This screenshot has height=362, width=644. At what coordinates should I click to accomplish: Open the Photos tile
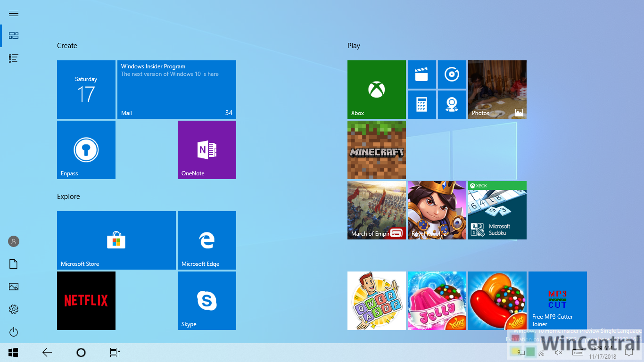497,90
